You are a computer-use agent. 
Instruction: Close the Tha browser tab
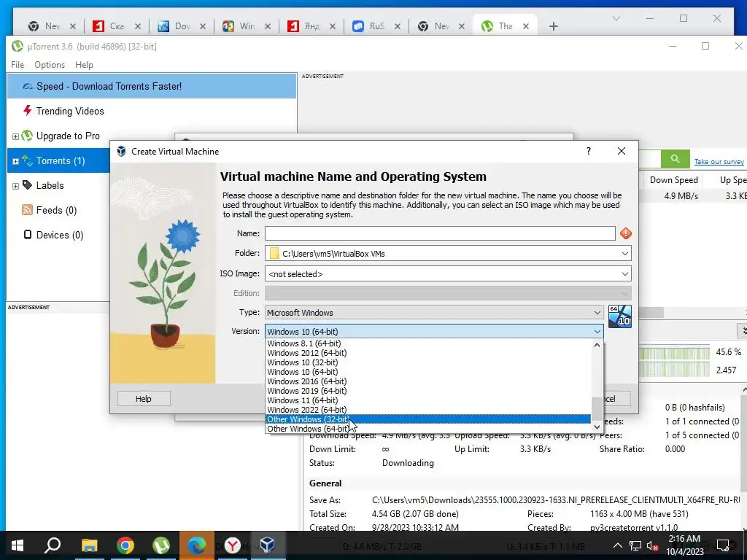coord(526,26)
